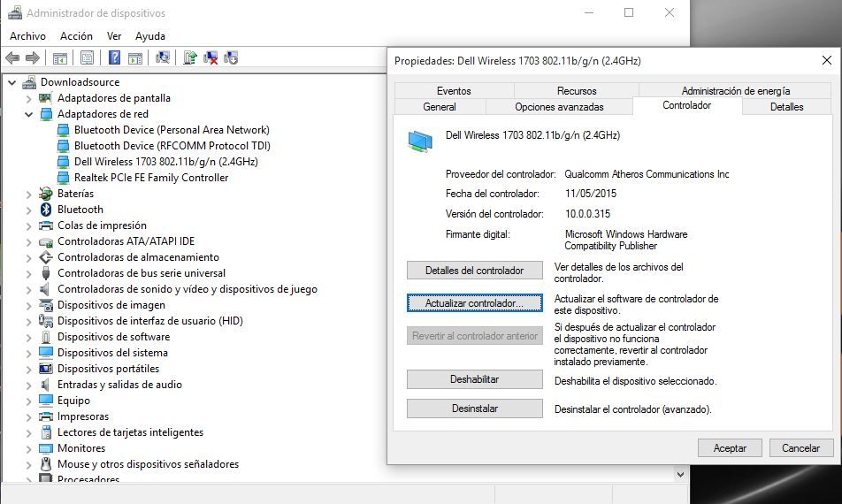This screenshot has width=842, height=504.
Task: Click the scrollbar down arrow in device list
Action: (x=680, y=475)
